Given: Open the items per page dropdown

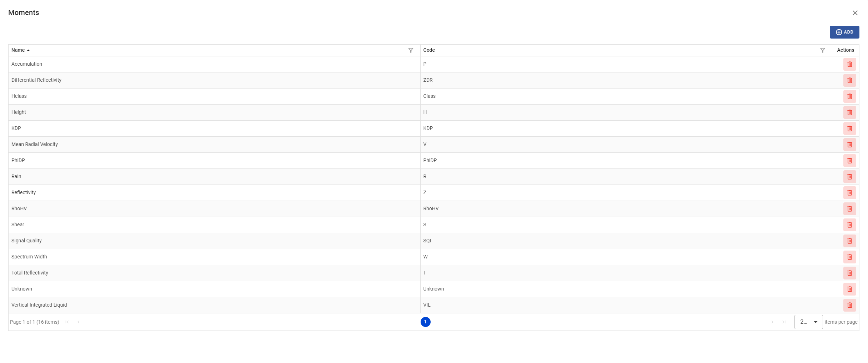Looking at the screenshot, I should click(x=808, y=322).
